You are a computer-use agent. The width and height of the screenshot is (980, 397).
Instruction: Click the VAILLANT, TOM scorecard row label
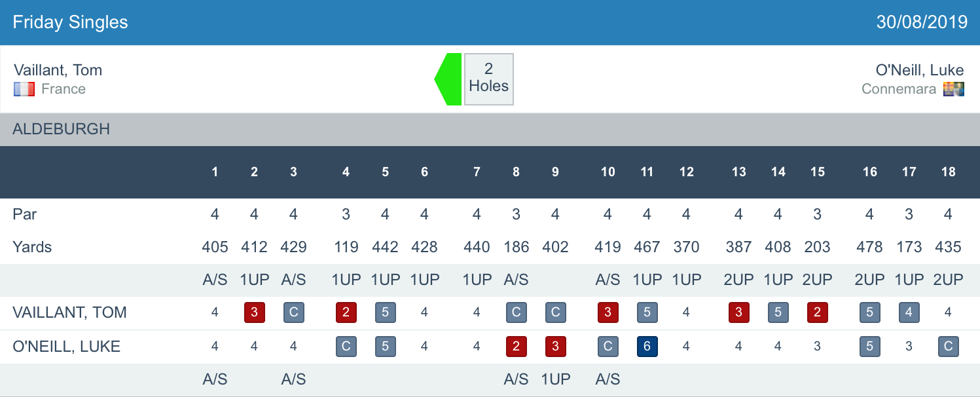69,312
